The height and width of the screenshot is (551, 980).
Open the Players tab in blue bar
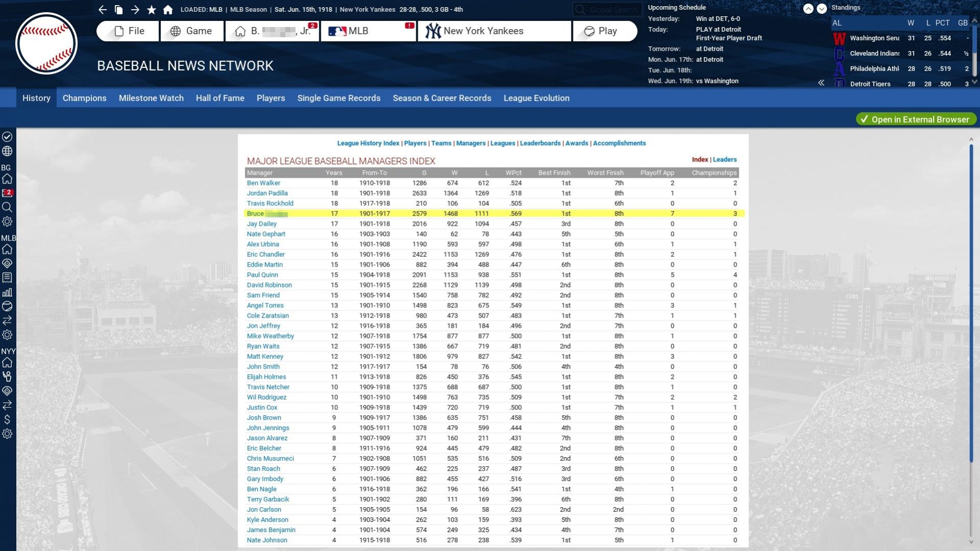(271, 98)
